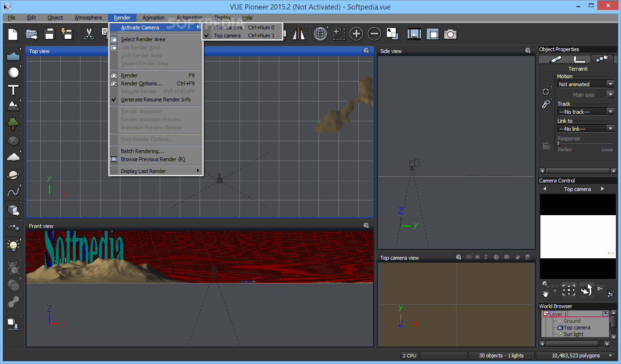The image size is (621, 364).
Task: Select the Planet tool in left toolbar
Action: (13, 174)
